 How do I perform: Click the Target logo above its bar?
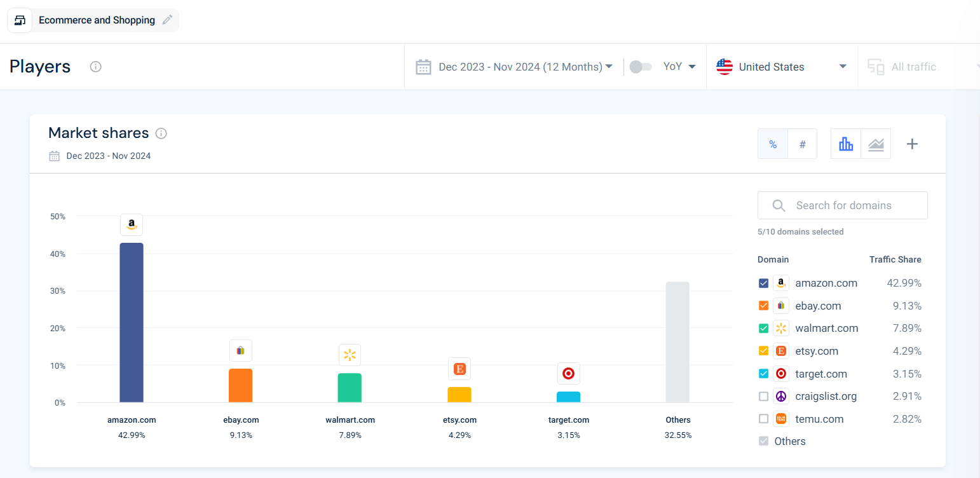pyautogui.click(x=569, y=373)
